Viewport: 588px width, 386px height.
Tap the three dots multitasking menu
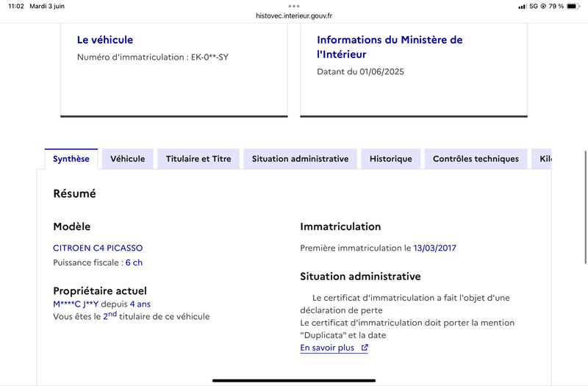(294, 6)
